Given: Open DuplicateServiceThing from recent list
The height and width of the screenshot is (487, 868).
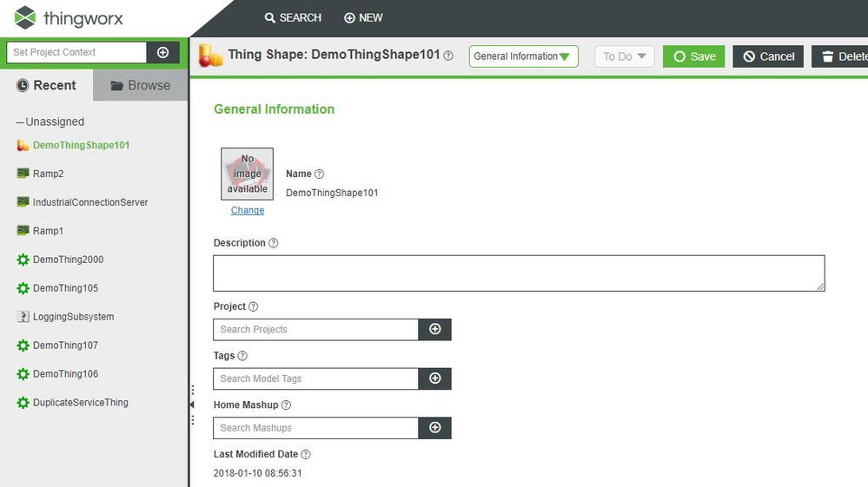Looking at the screenshot, I should 80,403.
